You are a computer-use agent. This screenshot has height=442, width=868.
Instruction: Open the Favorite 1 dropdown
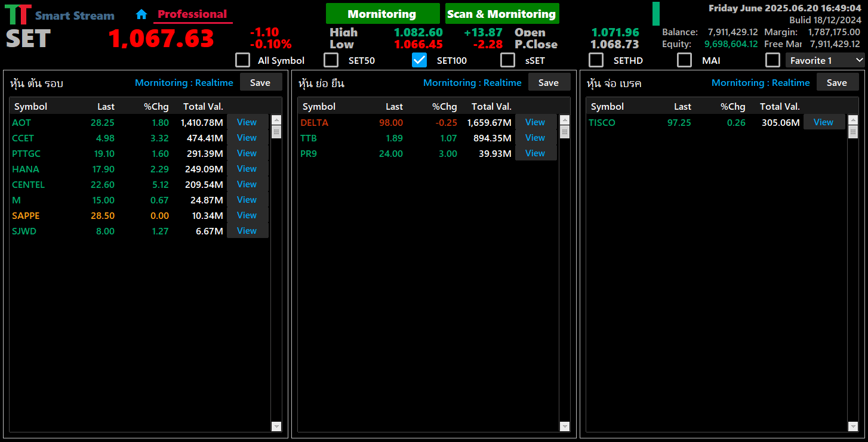(825, 60)
